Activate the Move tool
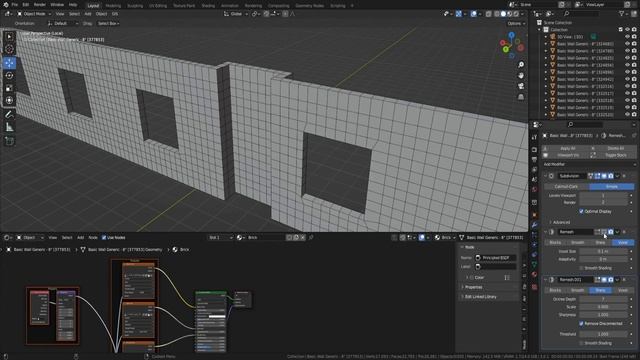 [x=9, y=63]
